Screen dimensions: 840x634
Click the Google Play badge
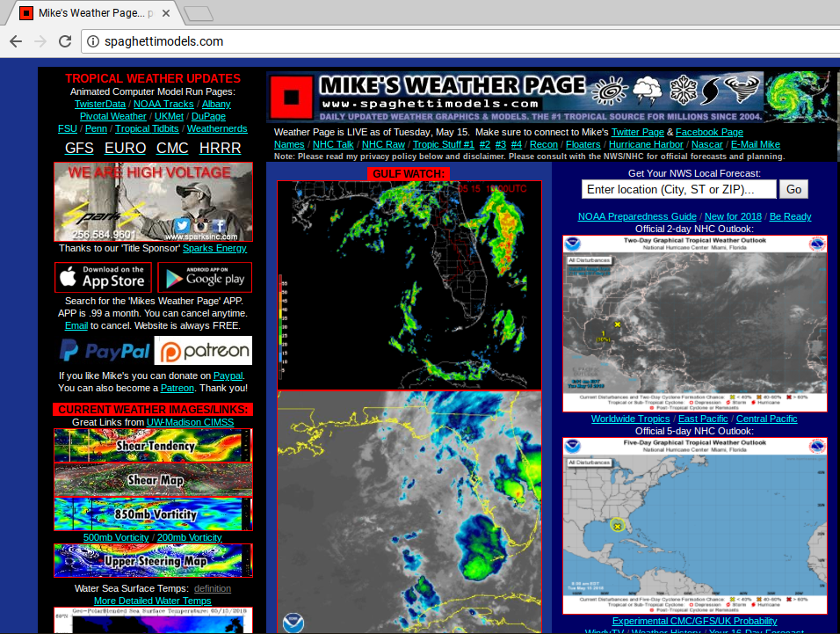205,277
